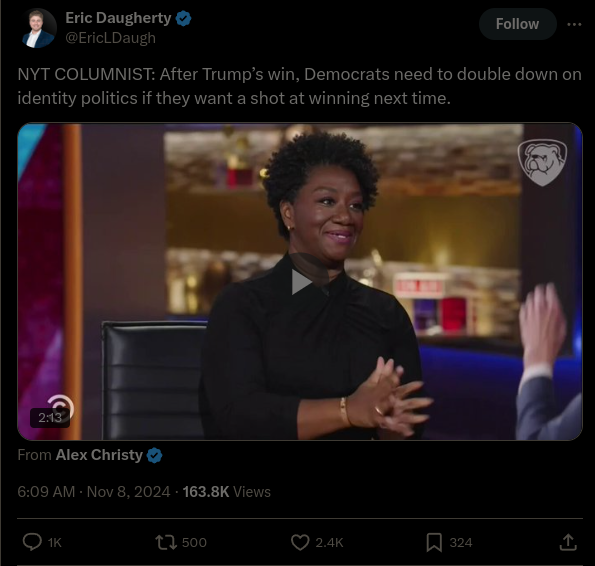Open the @EricLDaugh handle link
Viewport: 595px width, 566px height.
pyautogui.click(x=110, y=38)
